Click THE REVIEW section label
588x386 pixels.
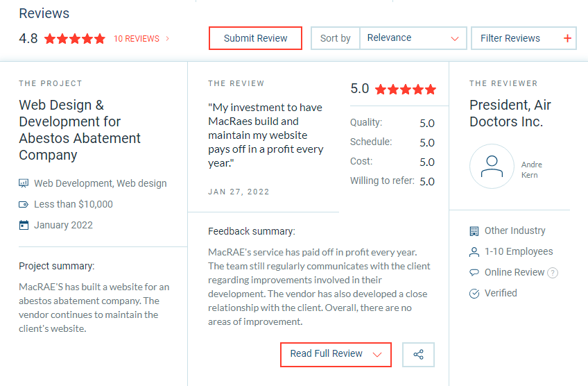tap(236, 83)
